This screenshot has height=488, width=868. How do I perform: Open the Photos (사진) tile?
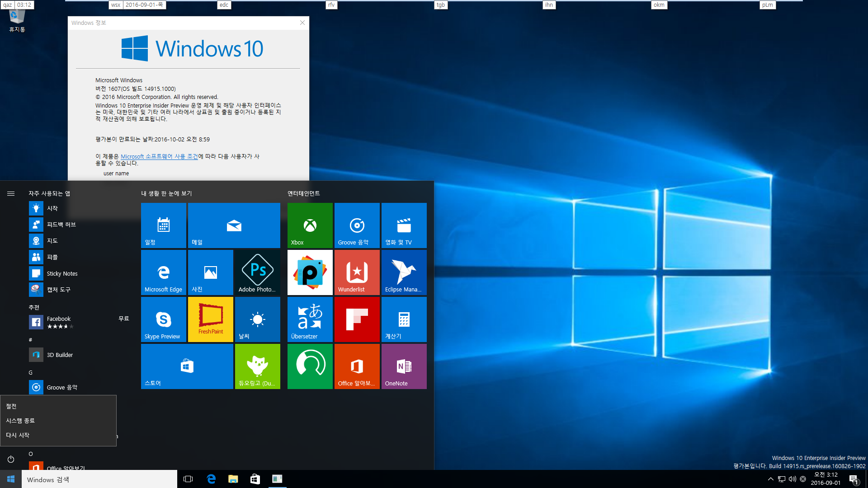click(x=211, y=272)
